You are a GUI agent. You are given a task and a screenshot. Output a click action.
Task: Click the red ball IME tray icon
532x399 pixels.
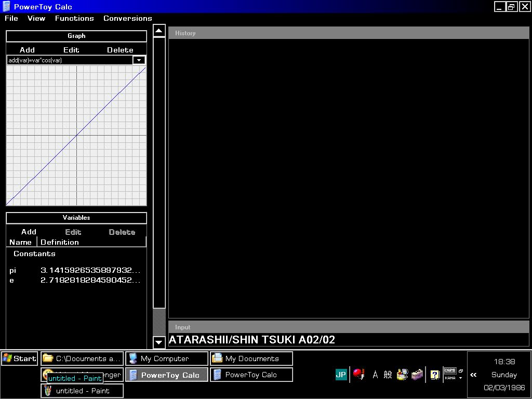pyautogui.click(x=358, y=374)
